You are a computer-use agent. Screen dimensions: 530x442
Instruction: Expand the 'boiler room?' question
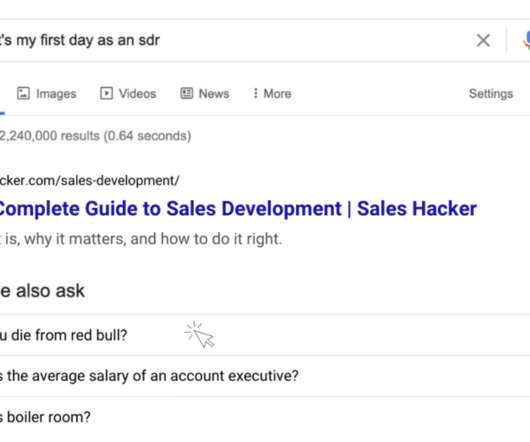coord(265,417)
